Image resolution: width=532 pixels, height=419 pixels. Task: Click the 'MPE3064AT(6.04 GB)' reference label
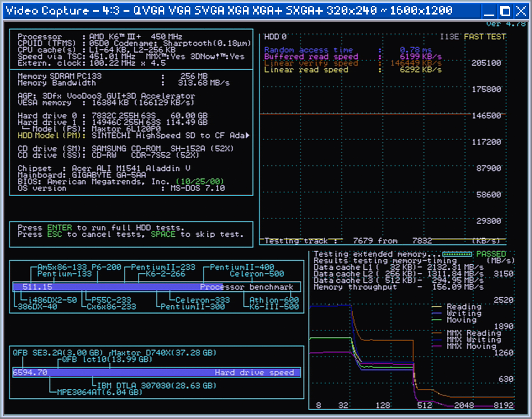[x=100, y=392]
